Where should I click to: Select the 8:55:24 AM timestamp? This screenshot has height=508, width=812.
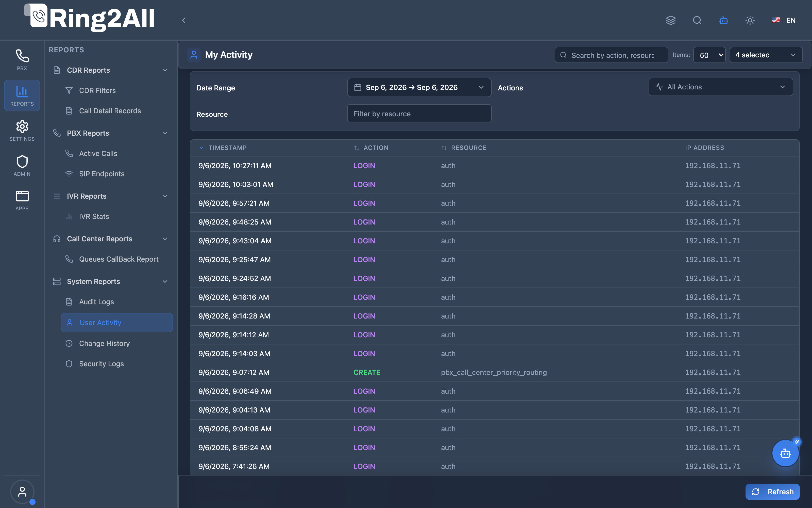tap(234, 448)
